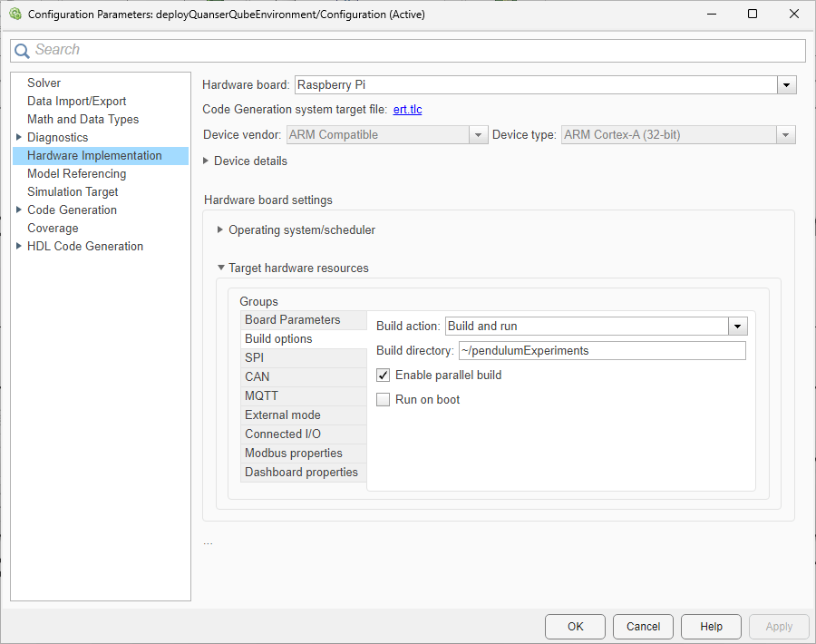
Task: Open the Build action dropdown
Action: click(738, 327)
